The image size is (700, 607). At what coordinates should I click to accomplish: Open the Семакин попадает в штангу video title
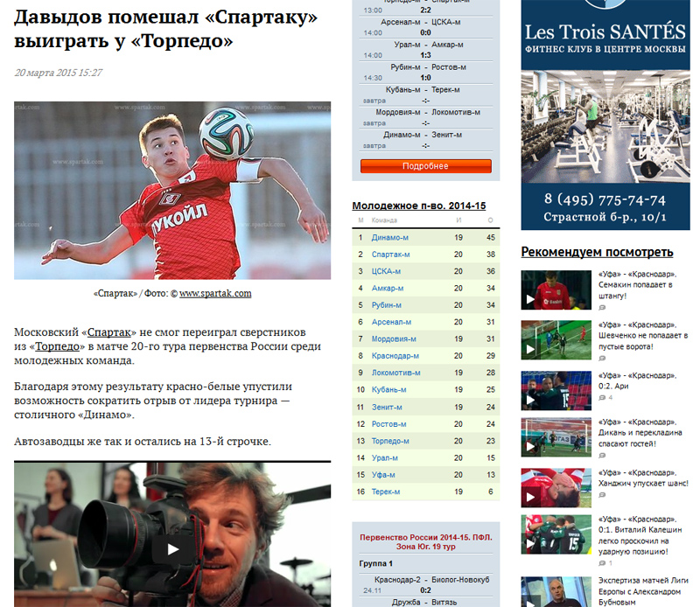click(x=637, y=285)
